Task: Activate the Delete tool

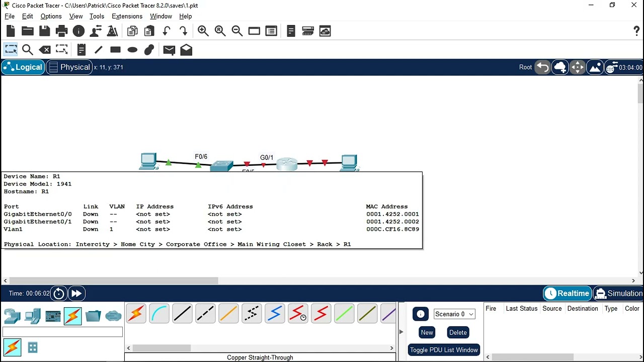Action: [45, 50]
